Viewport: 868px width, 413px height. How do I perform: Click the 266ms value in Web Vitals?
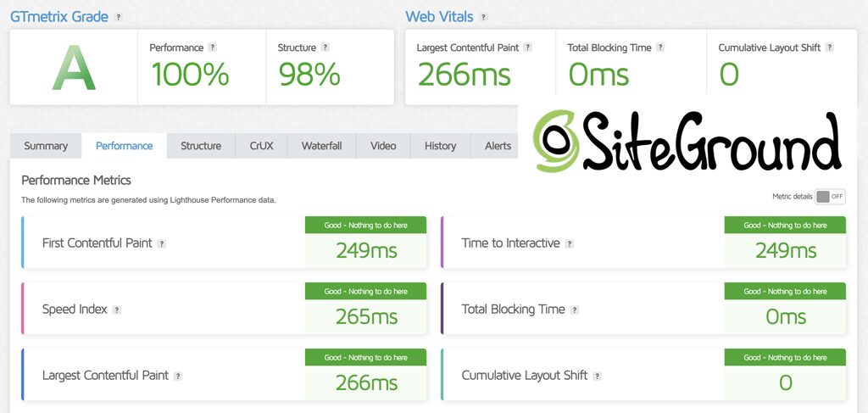[x=464, y=74]
